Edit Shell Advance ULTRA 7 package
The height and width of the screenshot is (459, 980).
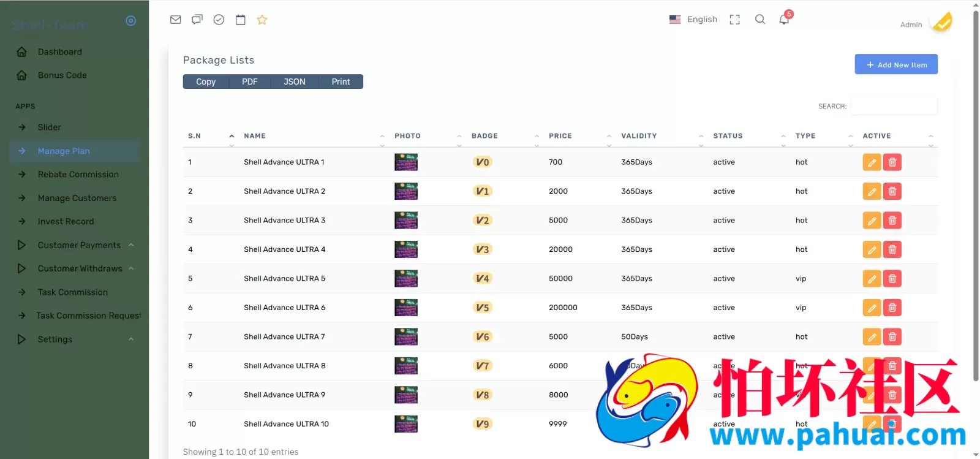point(872,337)
